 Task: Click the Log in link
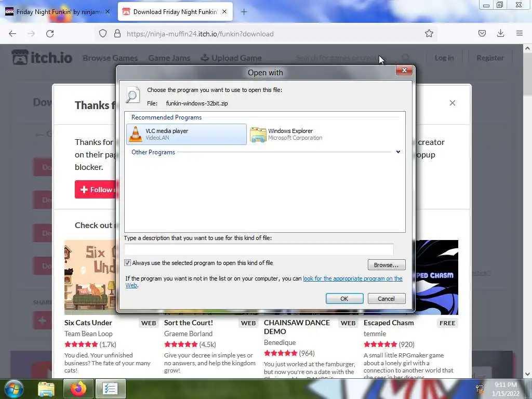tap(444, 58)
